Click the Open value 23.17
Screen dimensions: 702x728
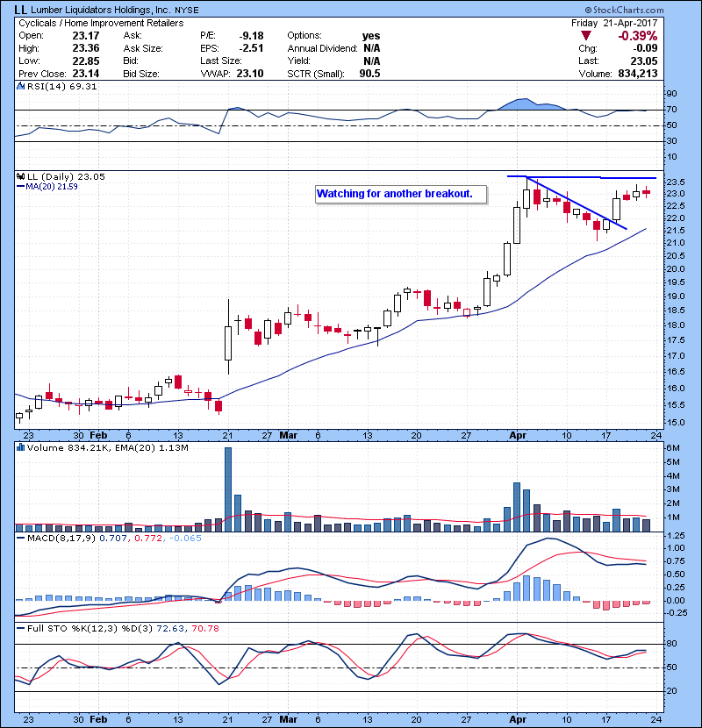[86, 36]
